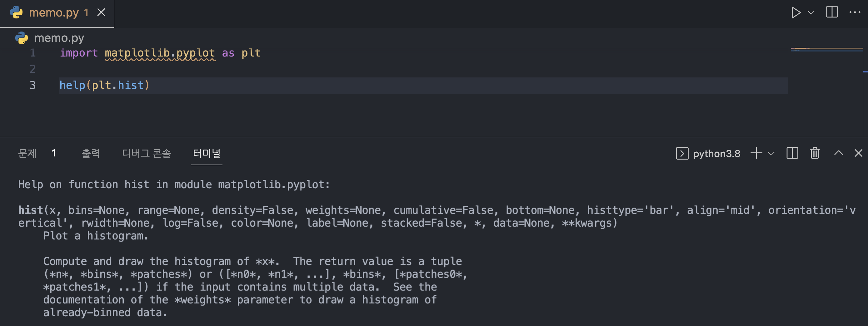868x326 pixels.
Task: Close the memo.py editor tab
Action: pos(101,12)
